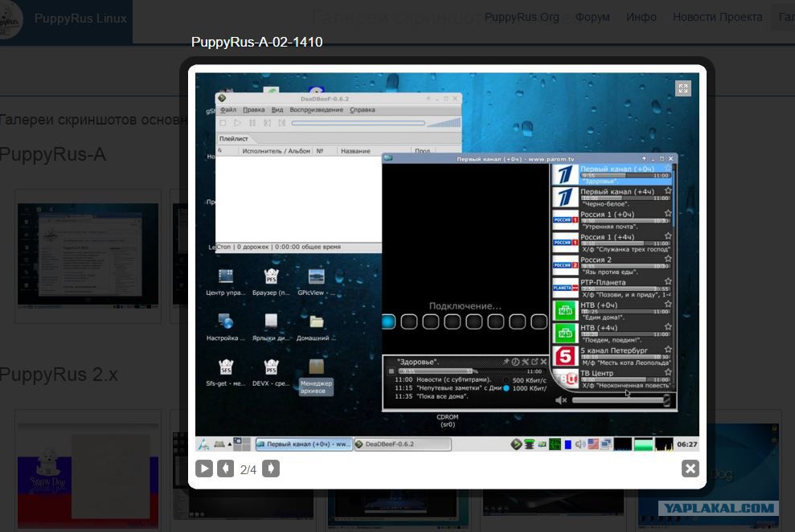795x532 pixels.
Task: Open Инфо link in site header
Action: pyautogui.click(x=641, y=17)
